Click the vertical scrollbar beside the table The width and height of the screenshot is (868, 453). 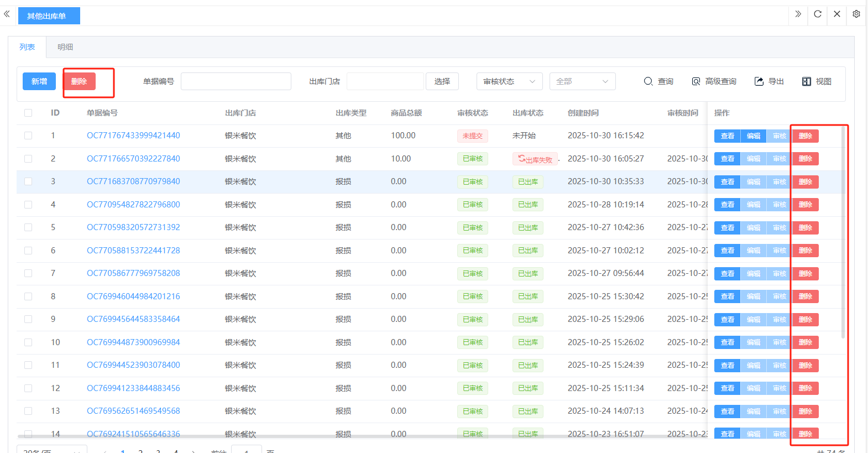(x=843, y=232)
